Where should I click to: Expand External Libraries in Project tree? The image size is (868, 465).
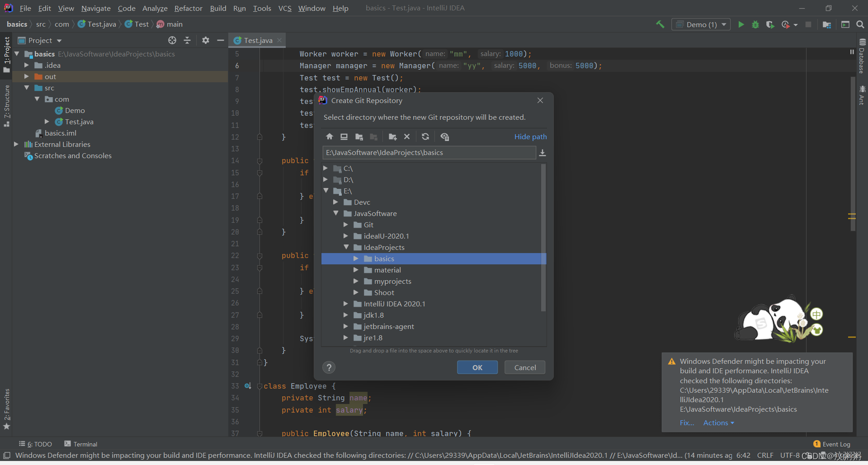[16, 144]
